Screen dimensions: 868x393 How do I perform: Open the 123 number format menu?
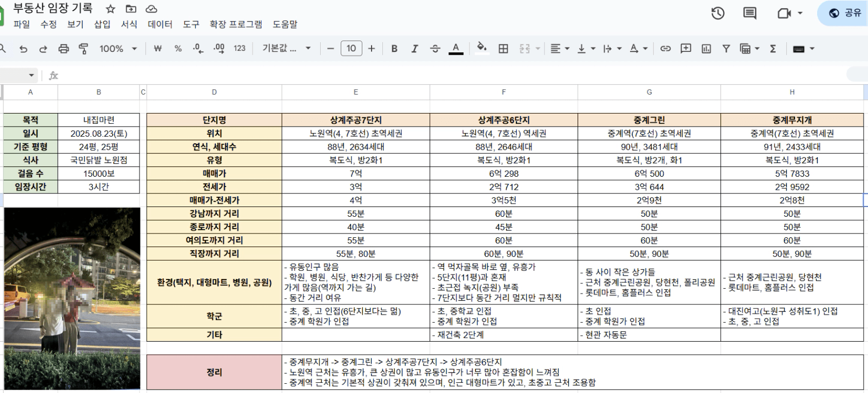pos(240,49)
